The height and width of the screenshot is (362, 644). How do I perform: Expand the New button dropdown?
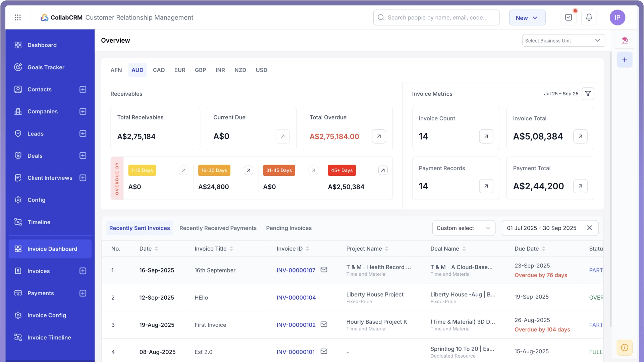(527, 18)
